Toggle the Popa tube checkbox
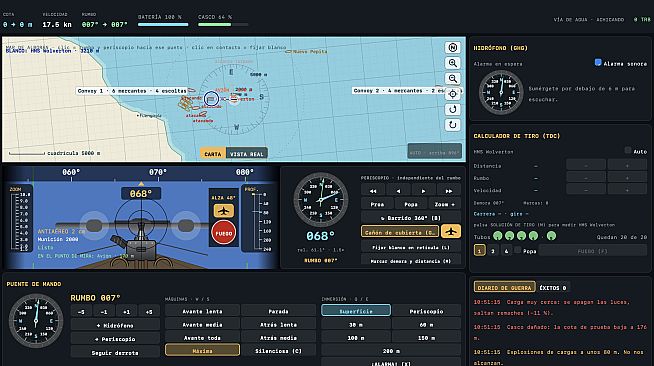 pos(518,250)
